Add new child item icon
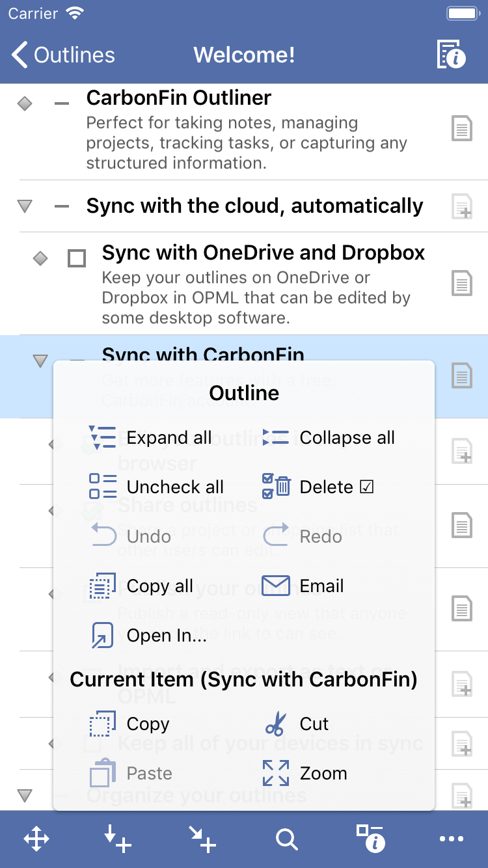 pyautogui.click(x=202, y=839)
